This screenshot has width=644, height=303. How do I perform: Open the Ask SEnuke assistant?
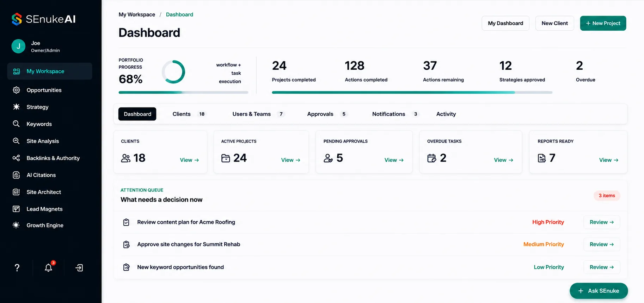pos(599,291)
